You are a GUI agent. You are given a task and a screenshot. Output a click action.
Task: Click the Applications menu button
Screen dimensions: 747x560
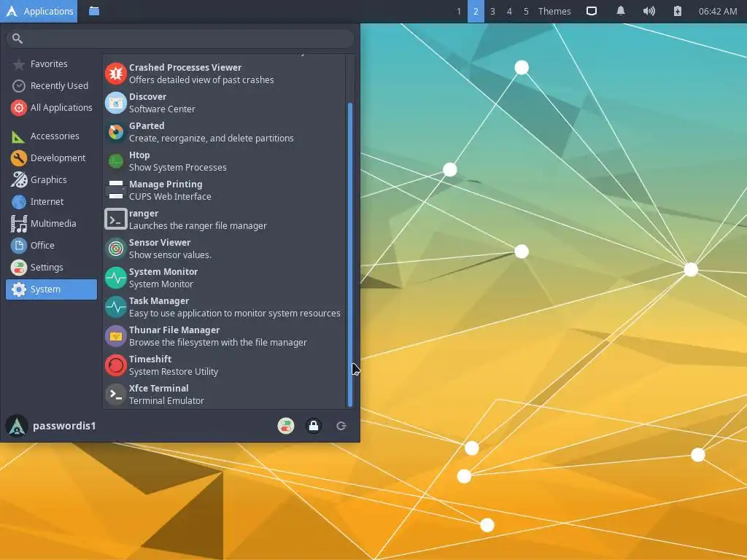[39, 11]
